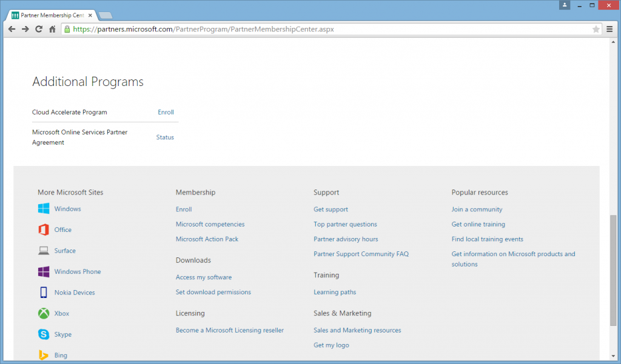The width and height of the screenshot is (621, 364).
Task: Open the Bing site link
Action: click(x=61, y=356)
